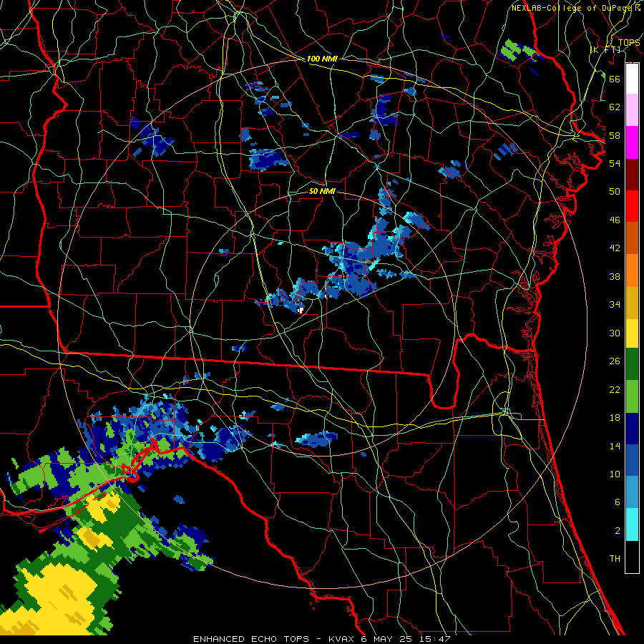Screen dimensions: 644x644
Task: Click the legend value '14'
Action: 615,446
